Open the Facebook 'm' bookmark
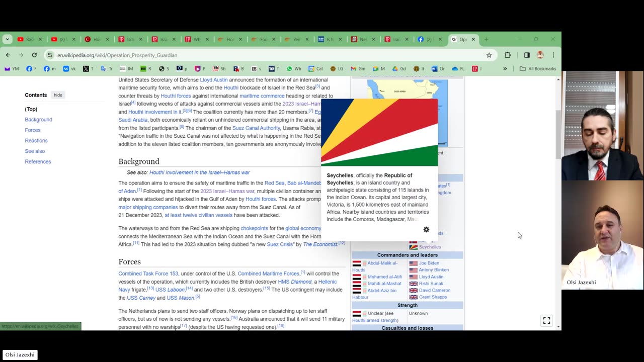Viewport: 644px width, 362px height. [50, 69]
